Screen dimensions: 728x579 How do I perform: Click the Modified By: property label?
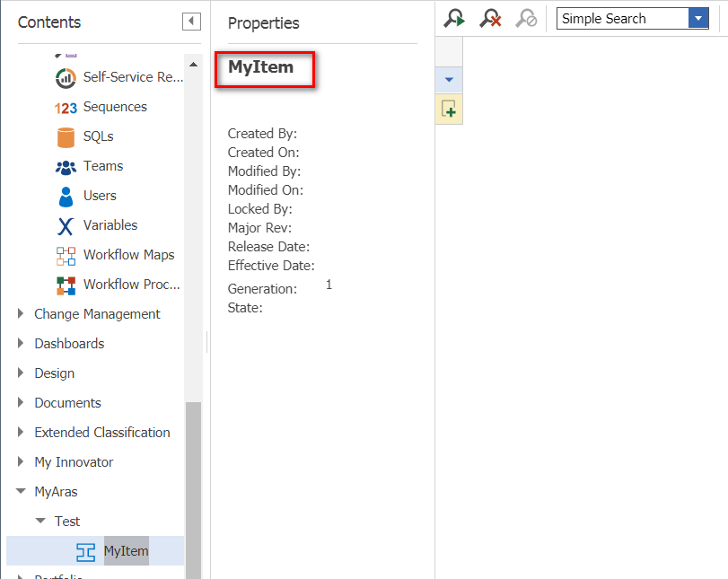click(264, 171)
